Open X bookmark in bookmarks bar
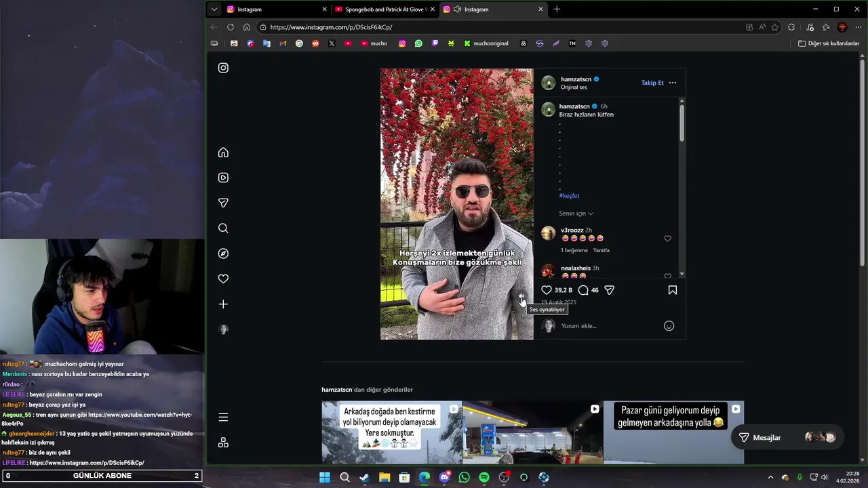Viewport: 868px width, 488px height. tap(332, 43)
